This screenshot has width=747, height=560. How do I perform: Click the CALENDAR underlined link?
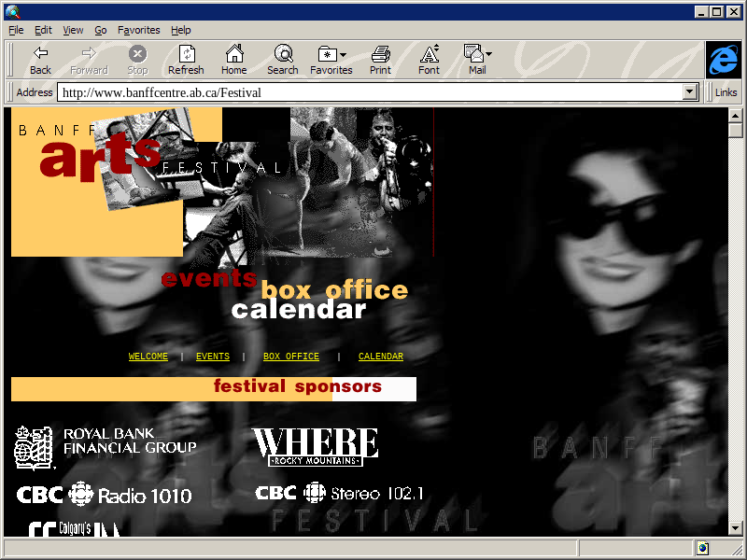(x=381, y=357)
